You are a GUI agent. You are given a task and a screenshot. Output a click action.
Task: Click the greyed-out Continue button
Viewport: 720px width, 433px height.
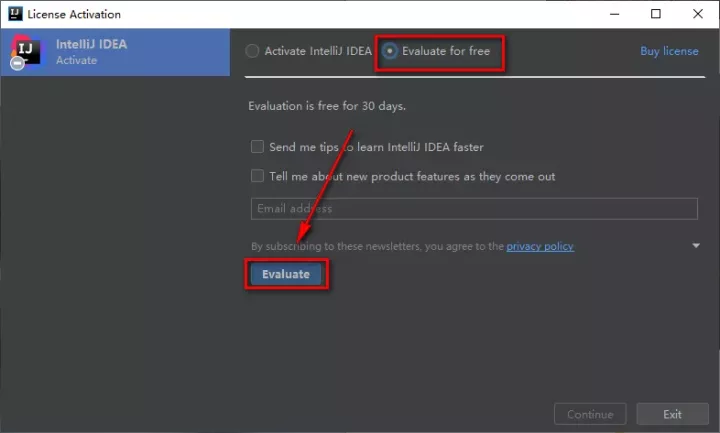tap(590, 414)
